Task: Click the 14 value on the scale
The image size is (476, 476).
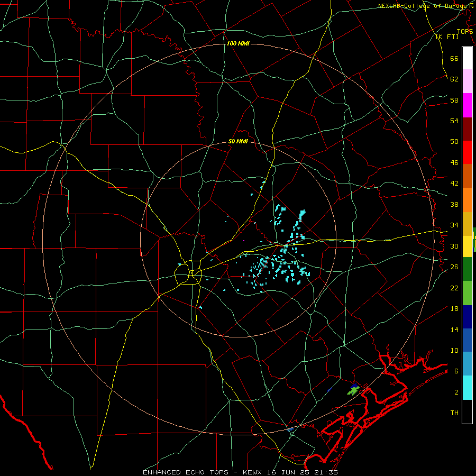Action: coord(454,329)
